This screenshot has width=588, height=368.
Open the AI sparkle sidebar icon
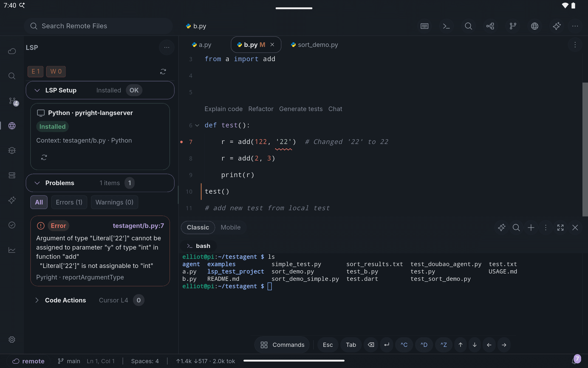click(x=12, y=200)
